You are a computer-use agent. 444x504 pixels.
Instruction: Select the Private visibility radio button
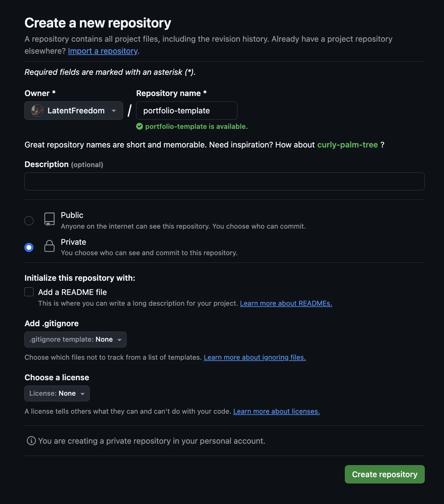tap(29, 247)
